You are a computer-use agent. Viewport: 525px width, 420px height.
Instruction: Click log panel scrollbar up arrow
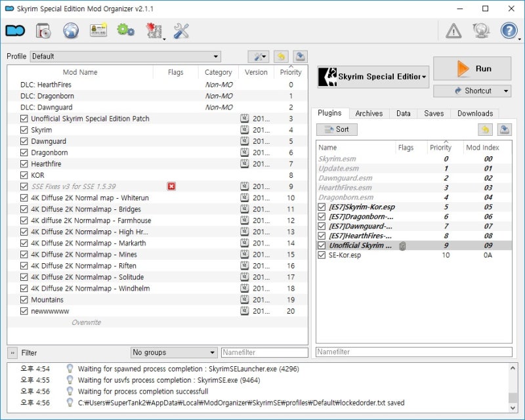pos(513,368)
